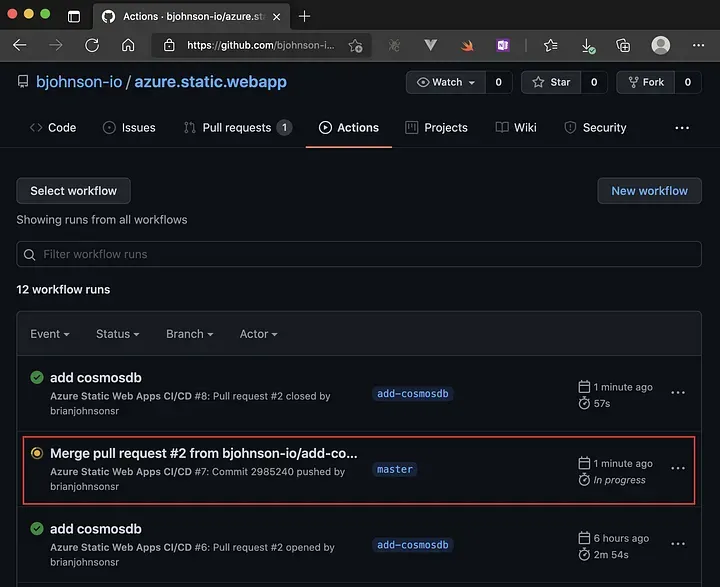Close the Actions browser tab
The width and height of the screenshot is (720, 587).
click(276, 17)
